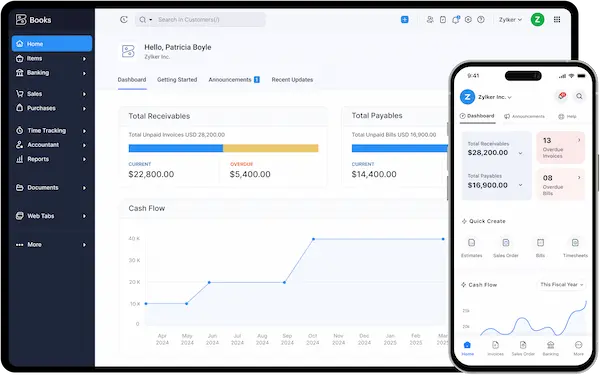Open the 13 Overdue Invoices card
The height and width of the screenshot is (376, 600).
pyautogui.click(x=561, y=147)
